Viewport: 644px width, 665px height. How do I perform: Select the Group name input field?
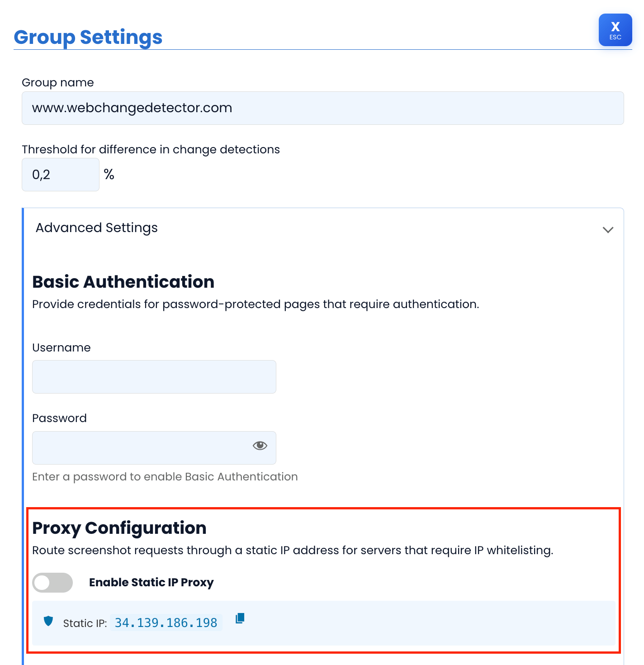pos(322,108)
